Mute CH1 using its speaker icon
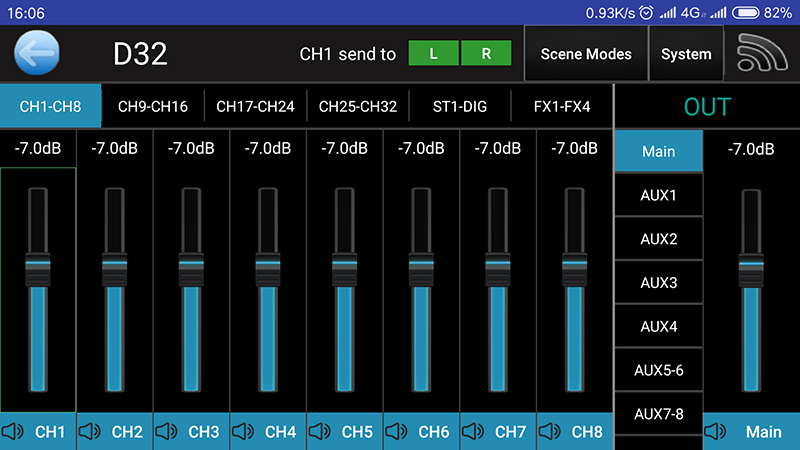Screen dimensions: 800x450 [x=14, y=432]
